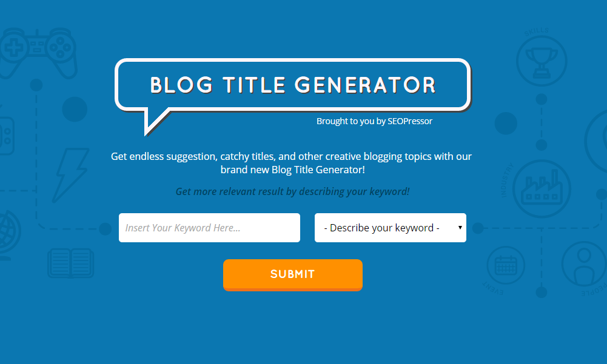This screenshot has height=364, width=607.
Task: Click the Get endless suggestion paragraph
Action: [292, 163]
